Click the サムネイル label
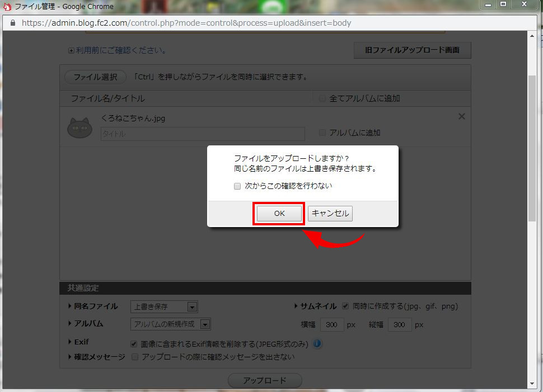543x392 pixels. tap(318, 306)
